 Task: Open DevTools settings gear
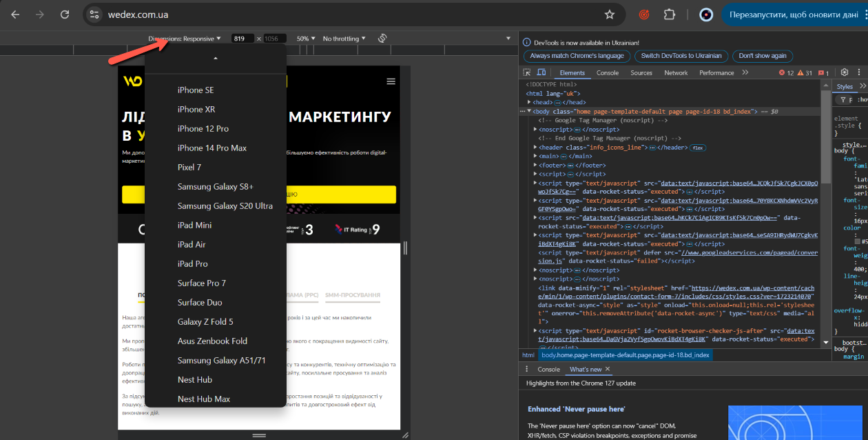click(x=845, y=72)
